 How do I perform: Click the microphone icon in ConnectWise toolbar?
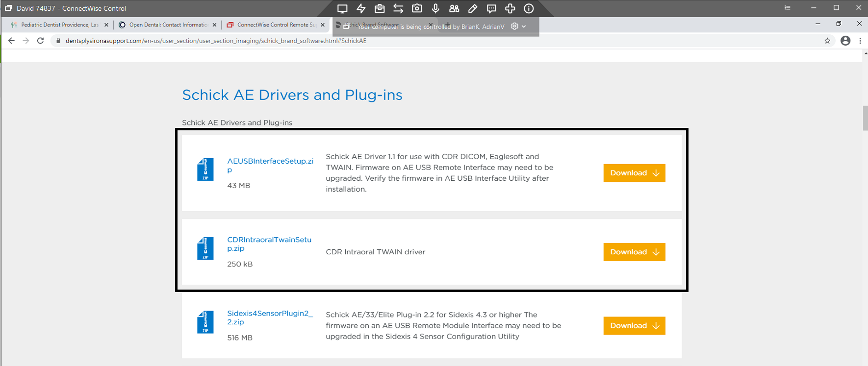pyautogui.click(x=435, y=8)
